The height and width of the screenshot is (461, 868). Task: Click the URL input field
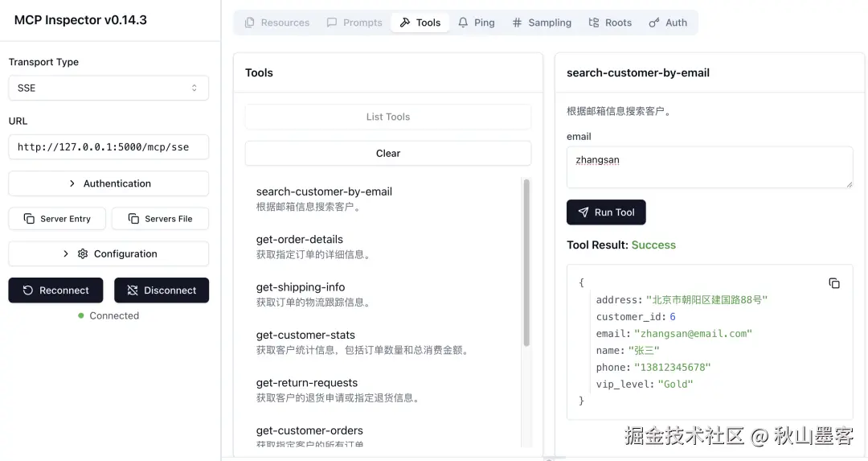tap(108, 147)
